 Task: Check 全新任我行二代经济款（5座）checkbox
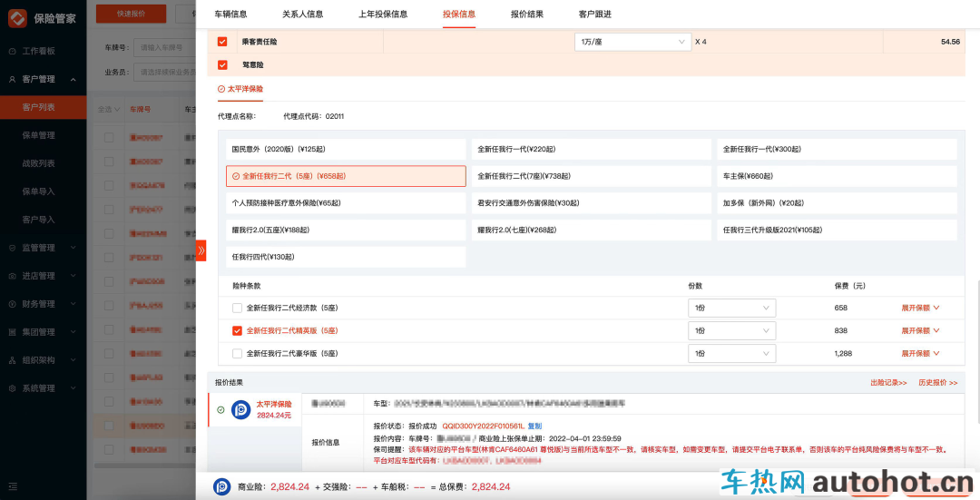point(237,309)
